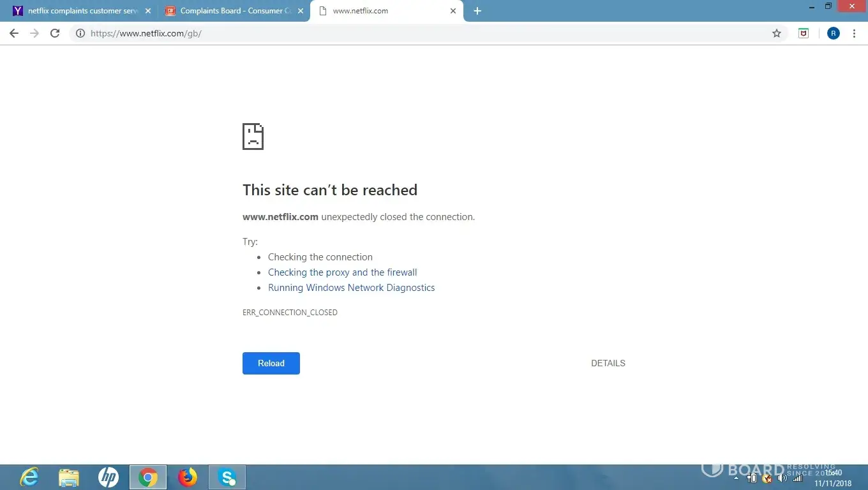Screen dimensions: 868x490
Task: Click the blue Reload button
Action: (271, 363)
